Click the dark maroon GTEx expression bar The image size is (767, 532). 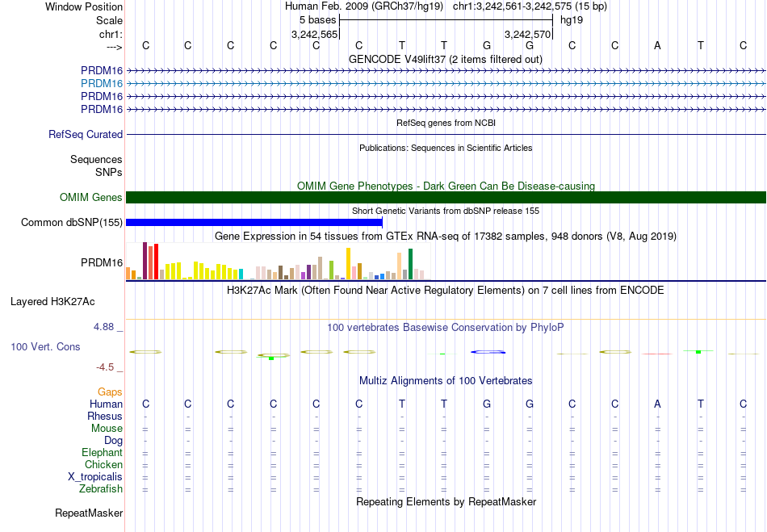point(145,261)
